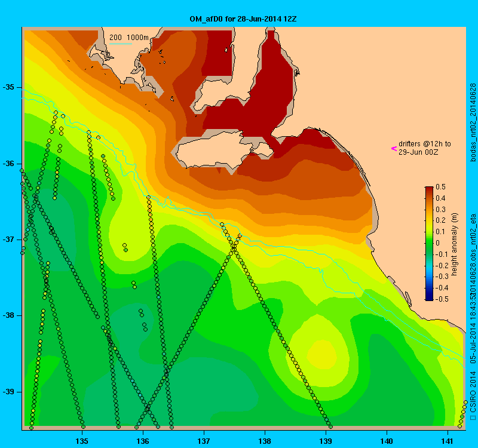Click the '137' longitude axis label
478x448 pixels.
tap(204, 441)
